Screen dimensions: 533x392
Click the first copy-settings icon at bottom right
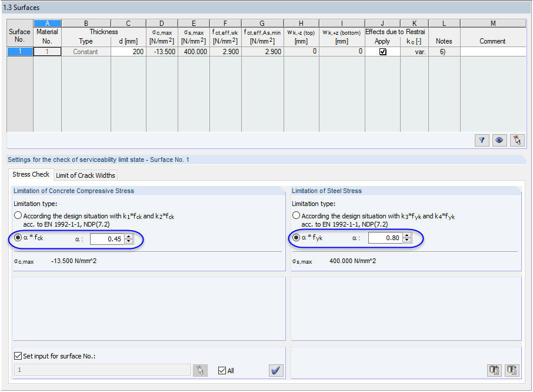pos(494,370)
